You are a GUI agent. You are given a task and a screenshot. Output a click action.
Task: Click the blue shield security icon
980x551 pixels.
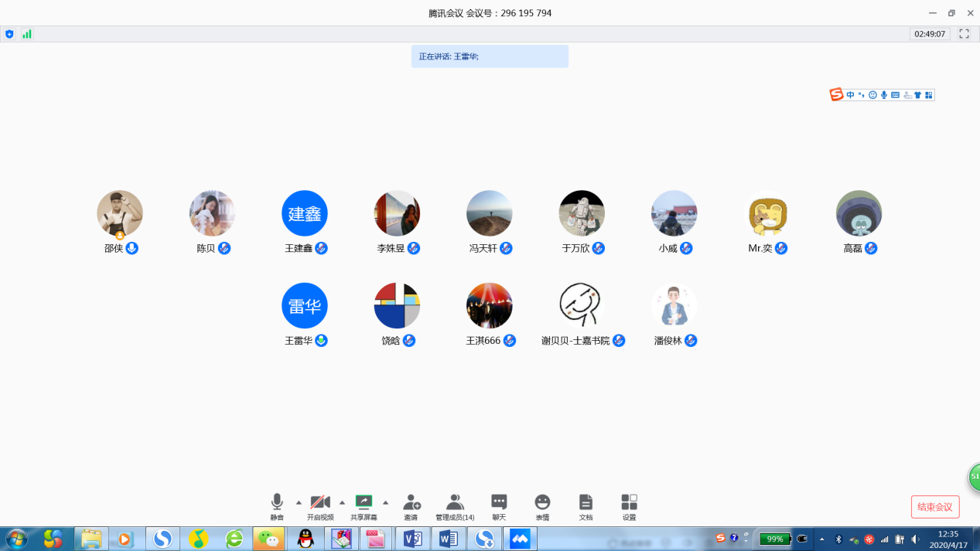coord(9,34)
